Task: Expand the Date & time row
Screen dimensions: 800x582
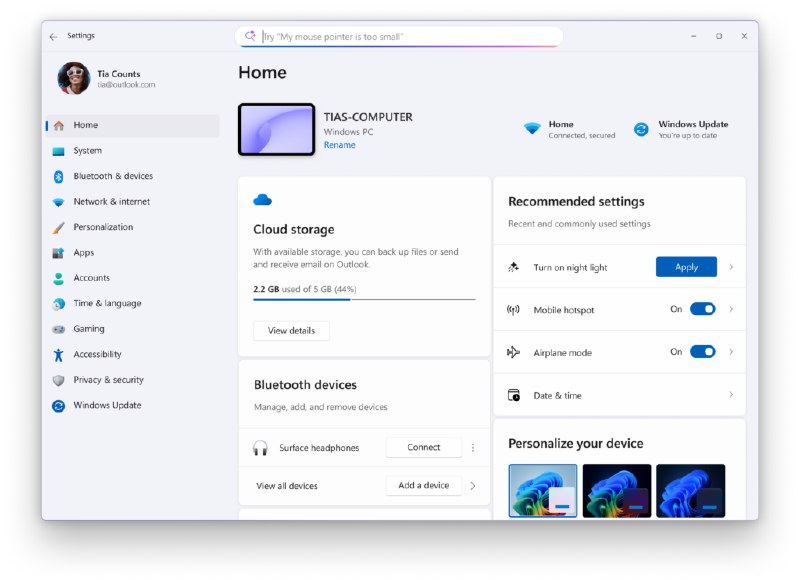Action: [x=731, y=395]
